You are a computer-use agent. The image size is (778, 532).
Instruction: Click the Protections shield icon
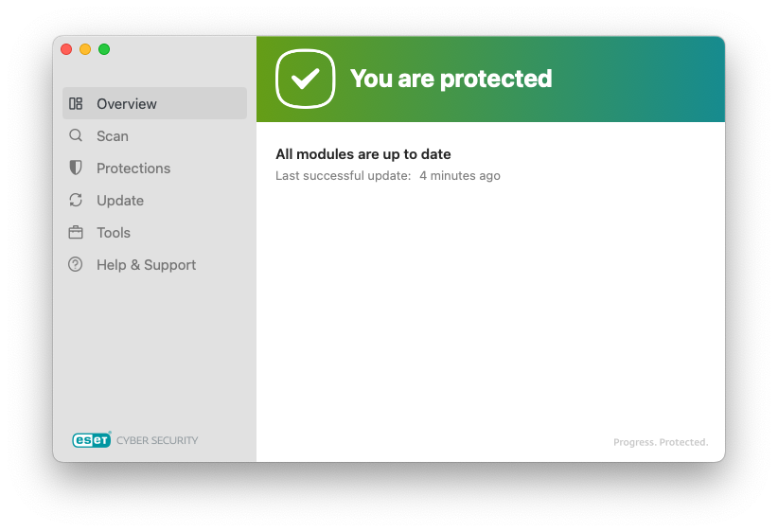pos(76,168)
